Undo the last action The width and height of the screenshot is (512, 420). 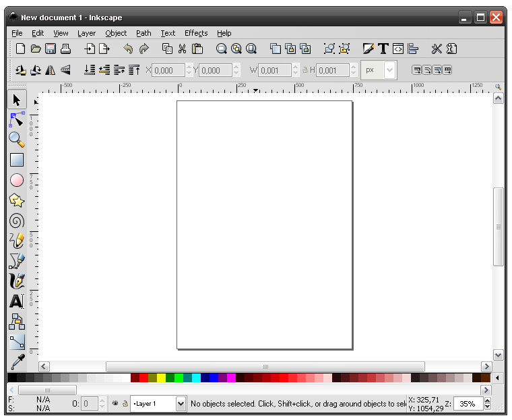pos(128,49)
